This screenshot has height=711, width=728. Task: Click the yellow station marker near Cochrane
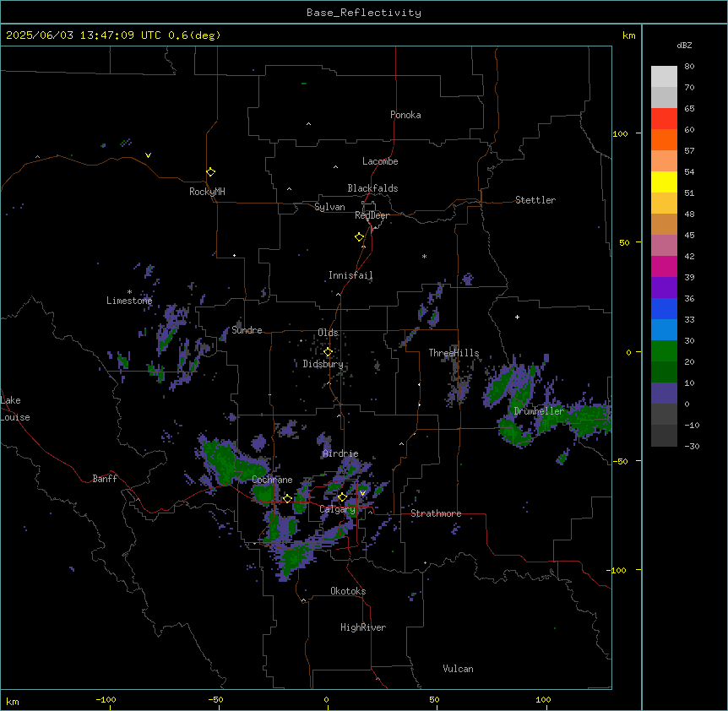point(287,498)
